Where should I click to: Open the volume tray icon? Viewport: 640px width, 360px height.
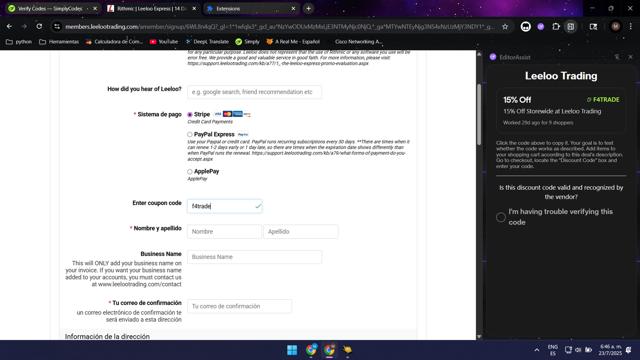(x=578, y=350)
